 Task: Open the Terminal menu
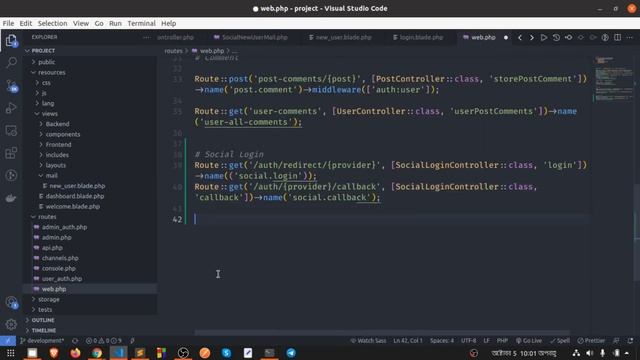pyautogui.click(x=141, y=23)
